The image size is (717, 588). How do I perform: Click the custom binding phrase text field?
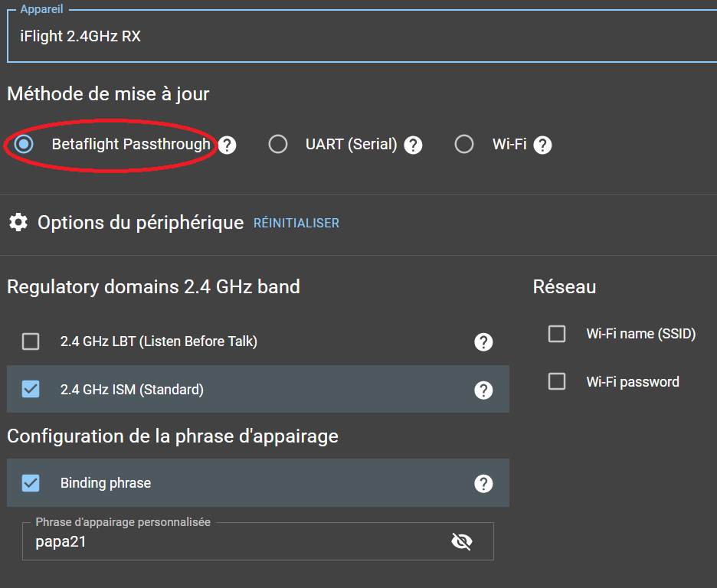pyautogui.click(x=230, y=542)
